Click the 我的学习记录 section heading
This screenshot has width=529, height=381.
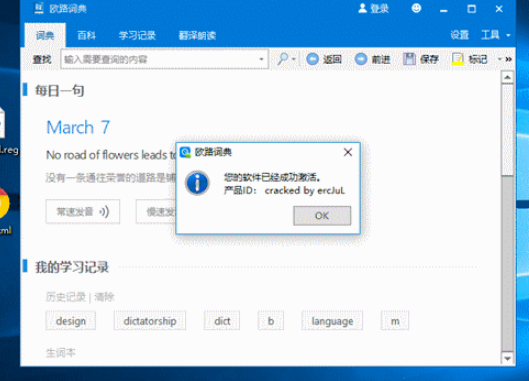pos(72,267)
